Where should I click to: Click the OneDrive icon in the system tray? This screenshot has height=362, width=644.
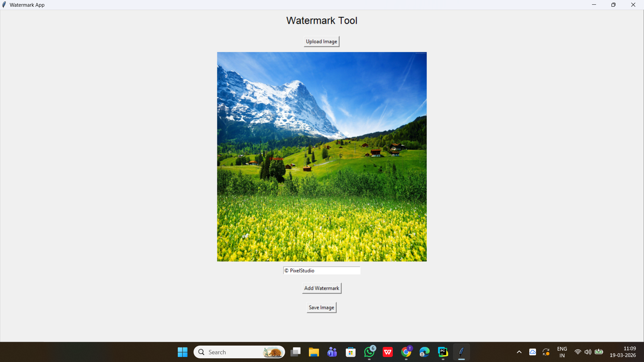click(533, 352)
